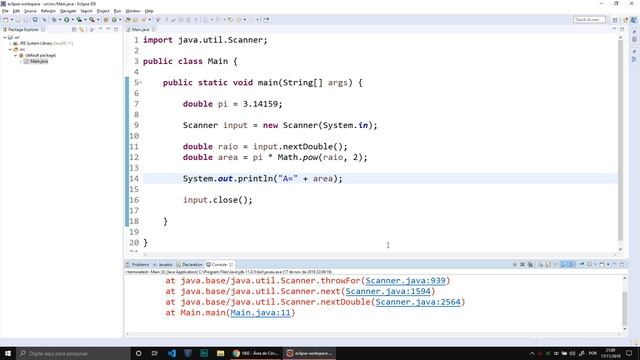The image size is (640, 360).
Task: Open the External Tools dropdown arrow
Action: pos(98,20)
